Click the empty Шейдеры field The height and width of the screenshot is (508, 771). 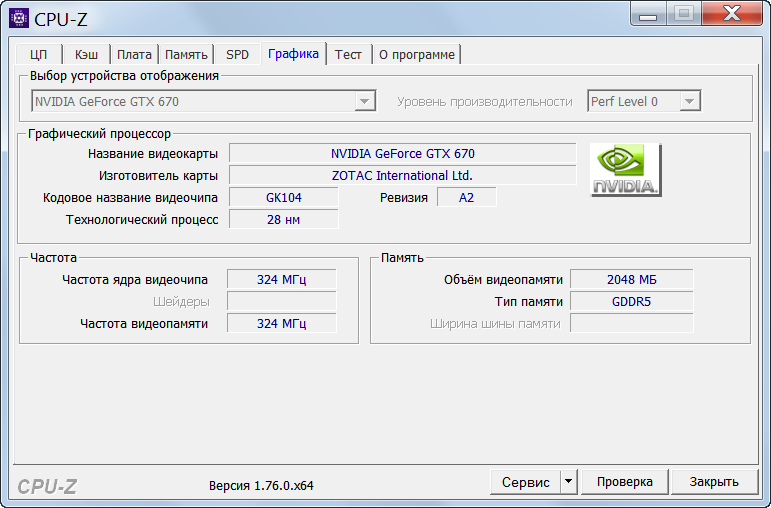pos(282,301)
